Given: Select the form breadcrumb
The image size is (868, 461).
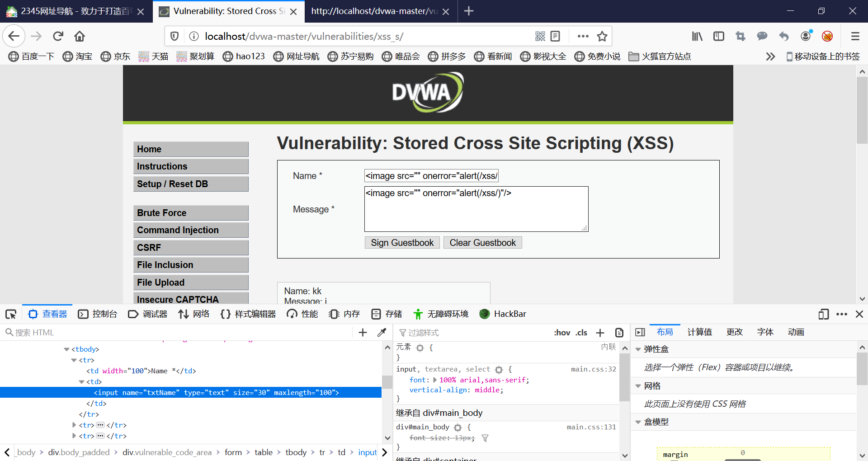Looking at the screenshot, I should [233, 452].
